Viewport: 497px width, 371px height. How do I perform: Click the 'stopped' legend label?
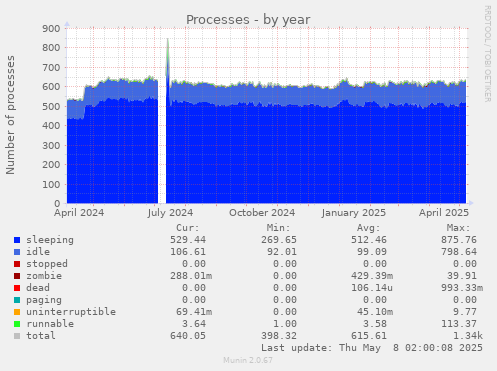point(47,264)
